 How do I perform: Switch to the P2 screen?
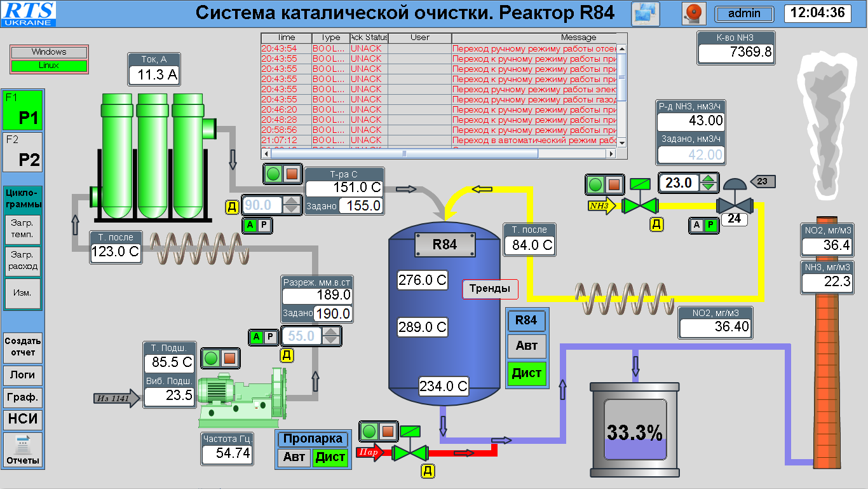point(23,153)
